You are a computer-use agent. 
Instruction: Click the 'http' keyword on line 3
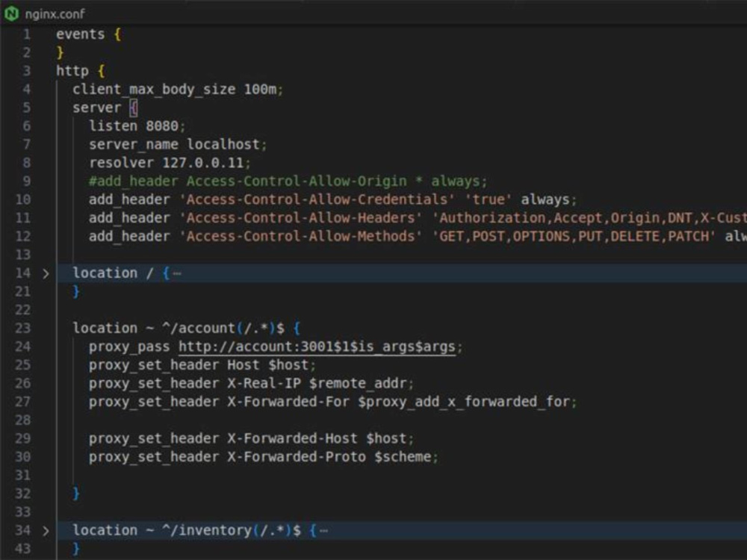click(72, 71)
